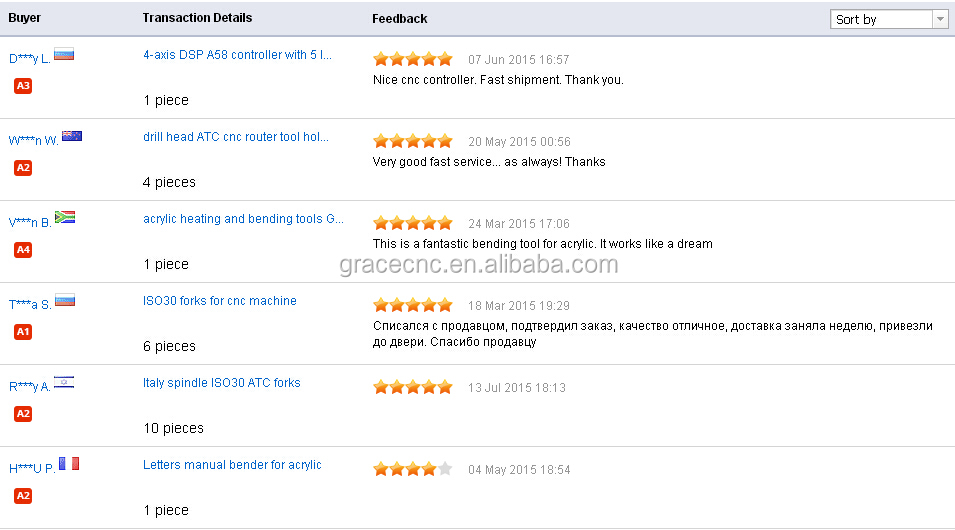
Task: Click the flag icon beside buyer R***y A.
Action: point(64,382)
